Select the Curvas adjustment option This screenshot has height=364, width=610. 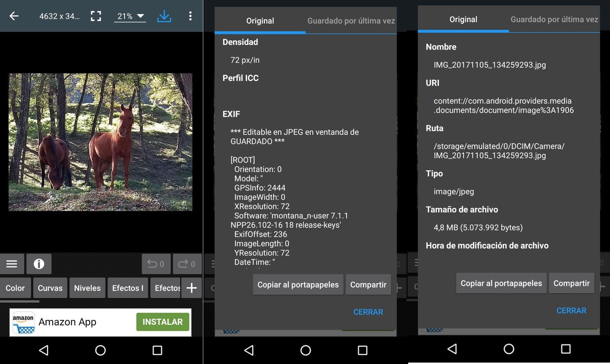click(x=50, y=288)
